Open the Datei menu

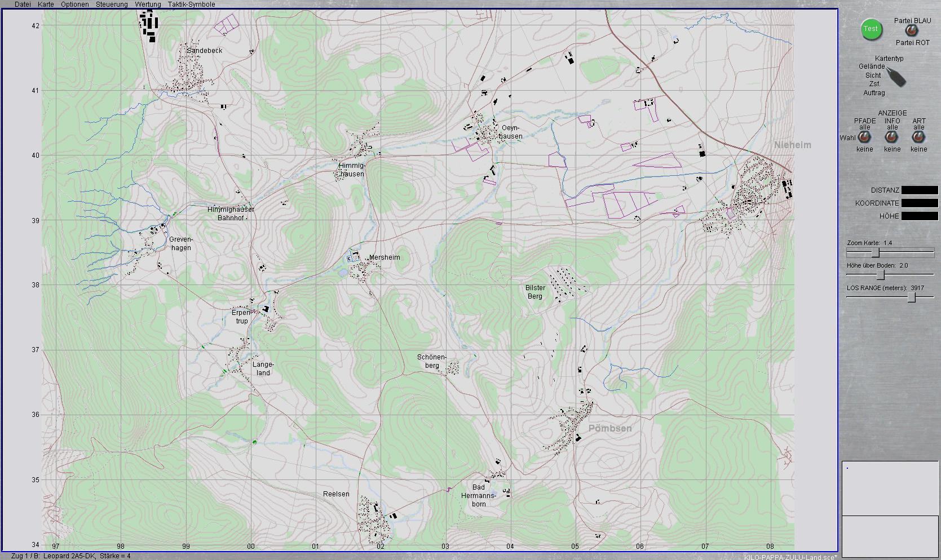23,5
